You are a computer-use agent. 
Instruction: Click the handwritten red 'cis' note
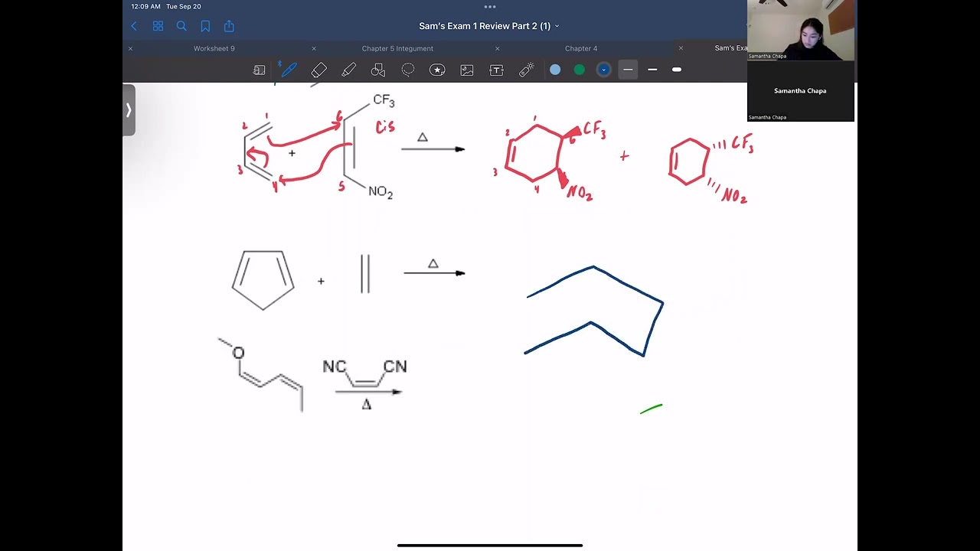[x=384, y=126]
